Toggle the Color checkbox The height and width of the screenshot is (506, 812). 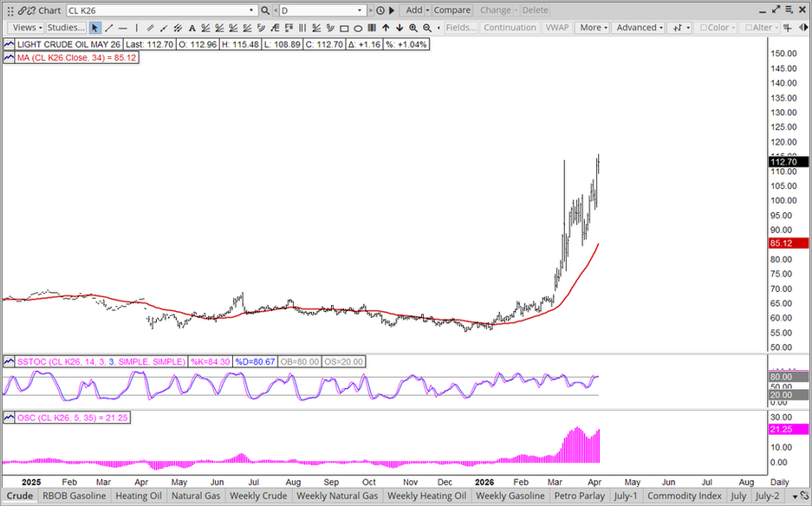pos(704,28)
